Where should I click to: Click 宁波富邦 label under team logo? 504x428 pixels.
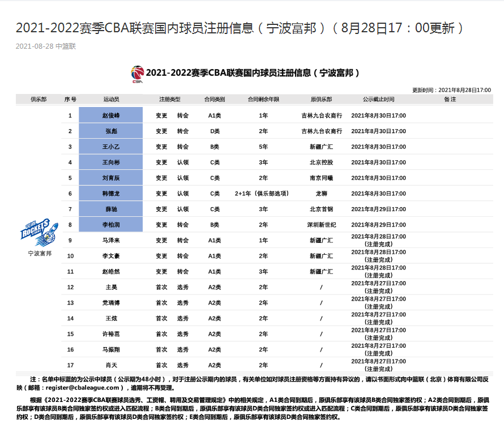click(40, 253)
